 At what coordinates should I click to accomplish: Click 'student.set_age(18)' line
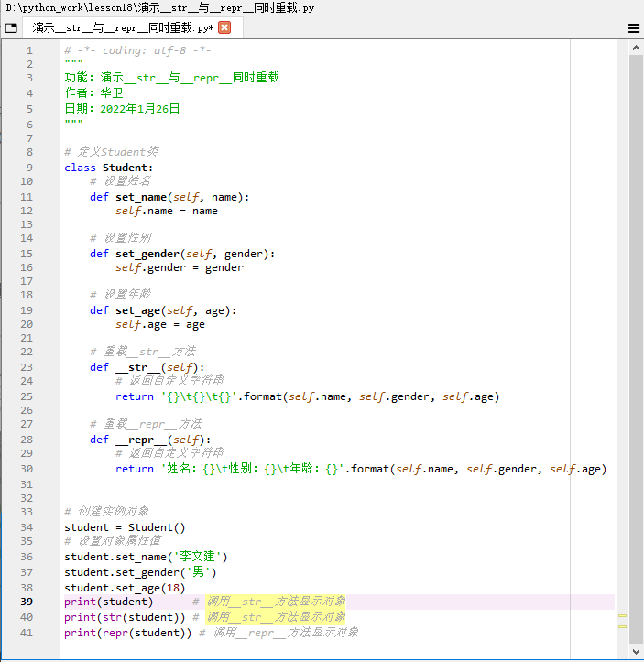click(125, 588)
